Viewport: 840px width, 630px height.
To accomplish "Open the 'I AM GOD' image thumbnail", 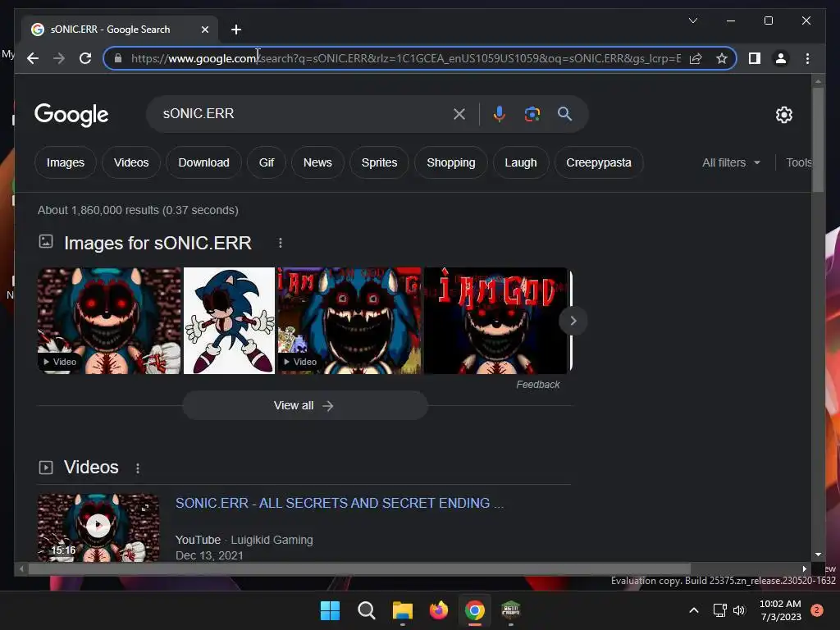I will tap(495, 321).
